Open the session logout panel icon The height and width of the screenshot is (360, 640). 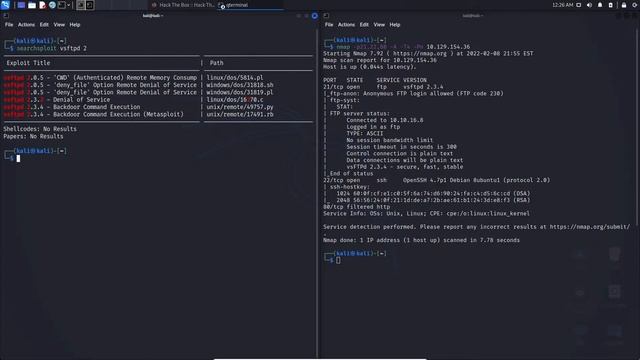tap(635, 5)
